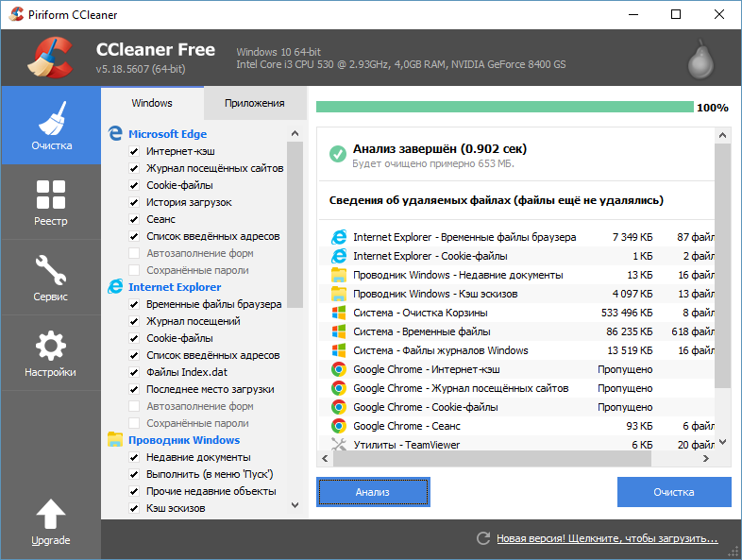
Task: Click the pear icon in header
Action: pos(700,59)
